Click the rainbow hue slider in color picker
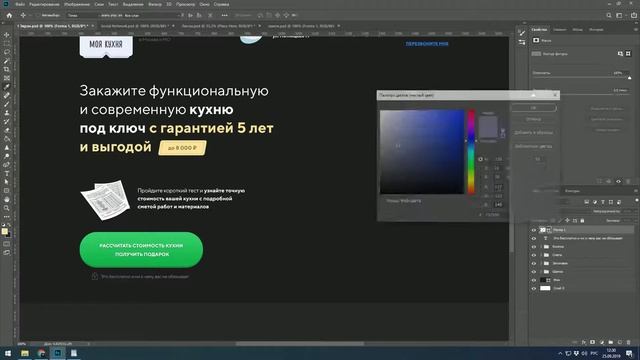The image size is (640, 360). coord(471,151)
